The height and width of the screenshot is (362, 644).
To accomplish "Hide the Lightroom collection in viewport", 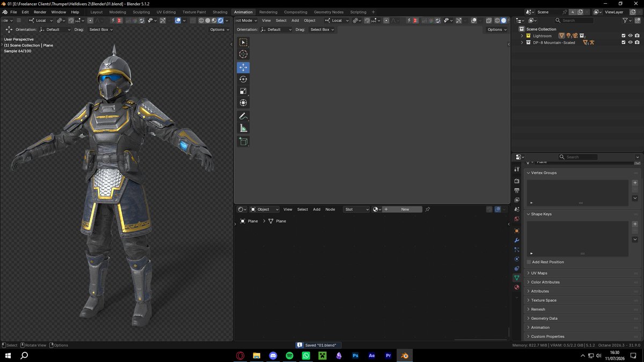I will (630, 36).
